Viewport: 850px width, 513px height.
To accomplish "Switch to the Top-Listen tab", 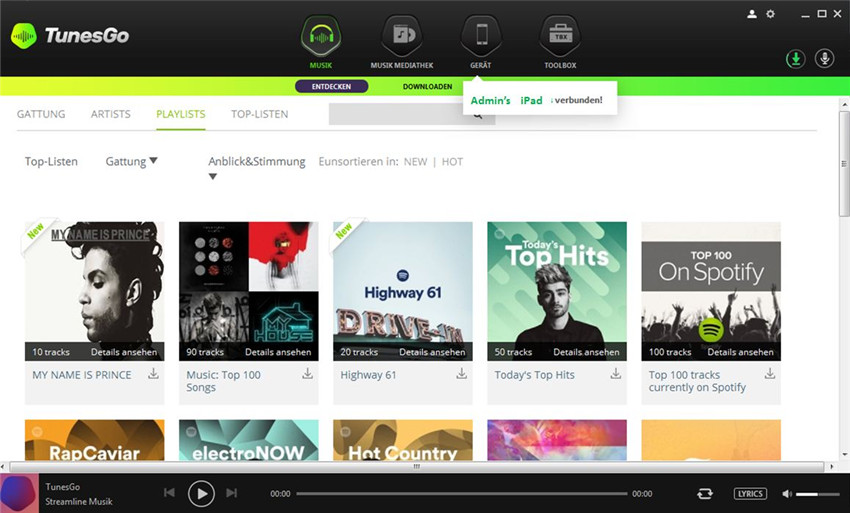I will click(x=259, y=114).
